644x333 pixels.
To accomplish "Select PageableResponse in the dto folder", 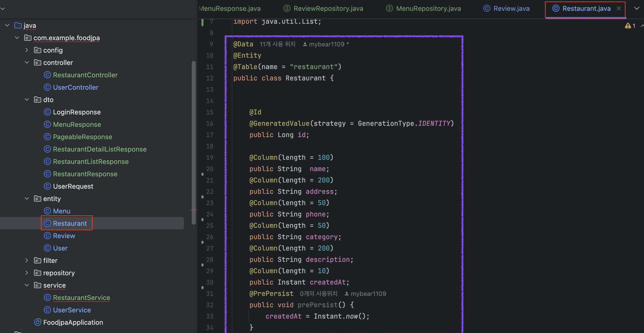I will [x=82, y=137].
